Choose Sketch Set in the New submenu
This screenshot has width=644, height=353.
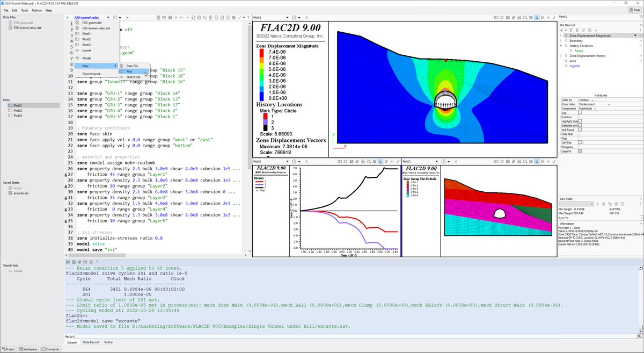(133, 77)
